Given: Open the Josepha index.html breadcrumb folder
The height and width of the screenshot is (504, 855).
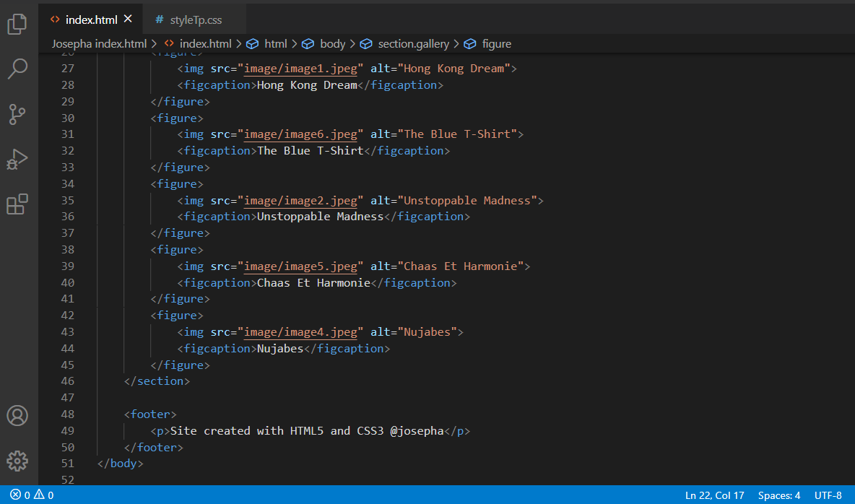Looking at the screenshot, I should click(99, 44).
